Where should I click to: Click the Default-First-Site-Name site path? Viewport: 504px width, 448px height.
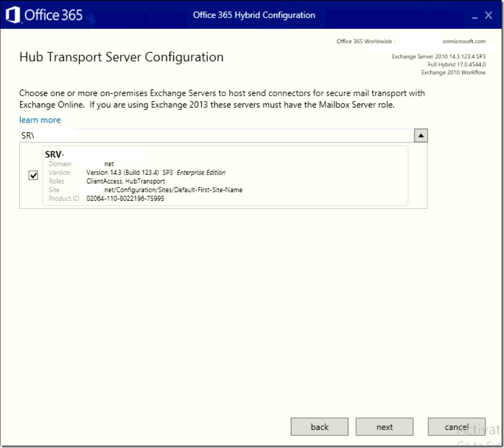point(173,190)
